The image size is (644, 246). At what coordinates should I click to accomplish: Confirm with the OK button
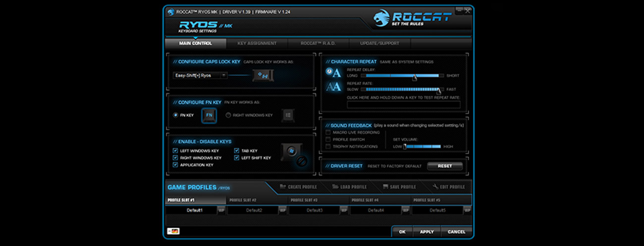coord(402,232)
